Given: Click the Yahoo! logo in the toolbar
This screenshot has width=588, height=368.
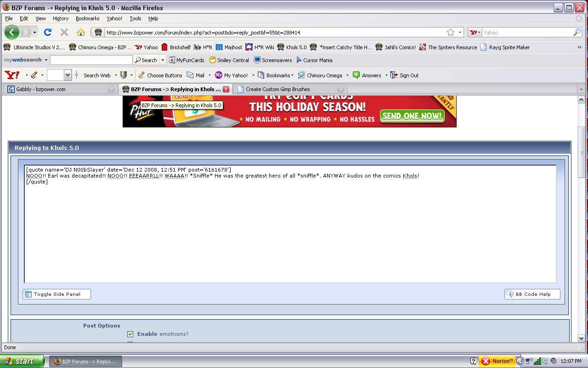Looking at the screenshot, I should pyautogui.click(x=12, y=75).
